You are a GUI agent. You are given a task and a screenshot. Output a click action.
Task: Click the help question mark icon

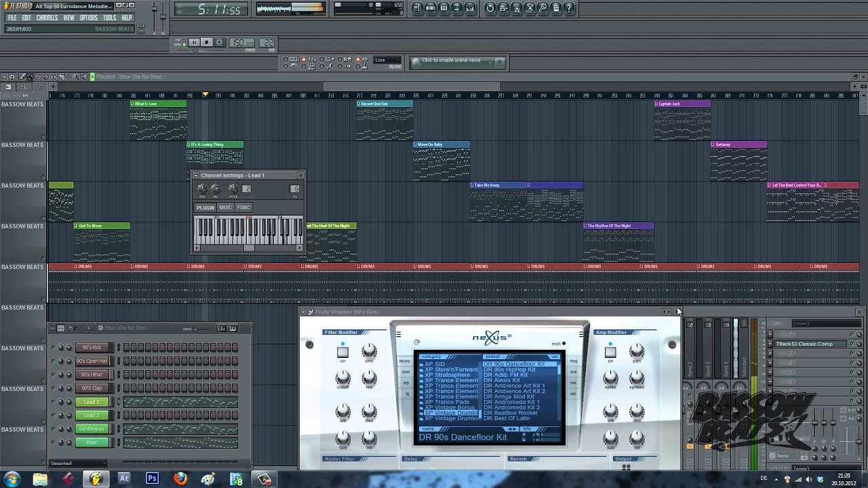(x=569, y=8)
